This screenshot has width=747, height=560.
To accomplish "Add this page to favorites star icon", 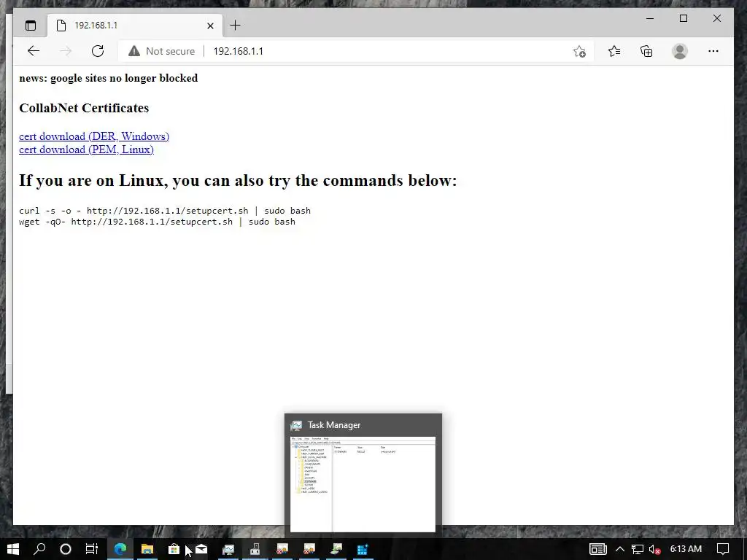I will tap(579, 51).
